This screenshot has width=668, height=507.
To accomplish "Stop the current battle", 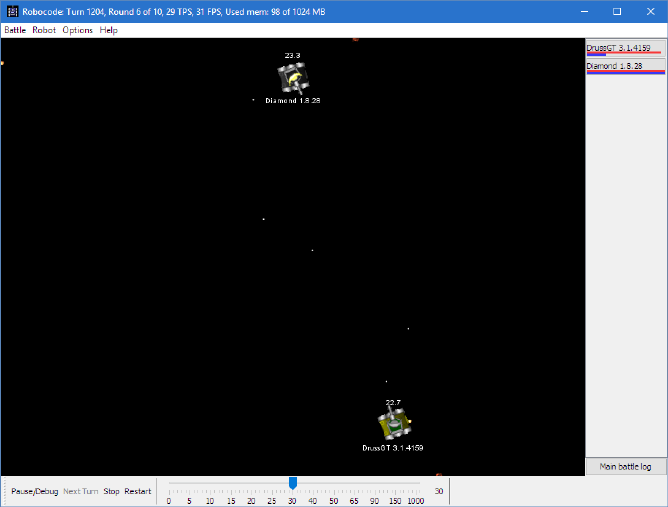I will 111,491.
